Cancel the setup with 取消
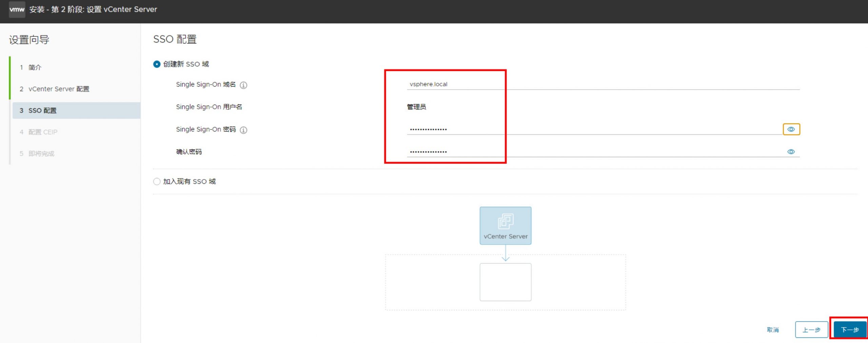This screenshot has width=868, height=343. tap(773, 329)
